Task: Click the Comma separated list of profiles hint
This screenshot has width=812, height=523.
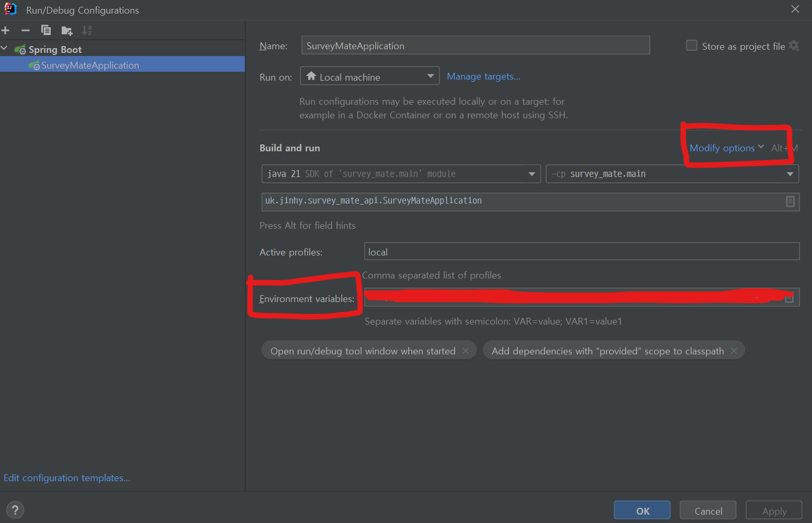Action: [432, 275]
